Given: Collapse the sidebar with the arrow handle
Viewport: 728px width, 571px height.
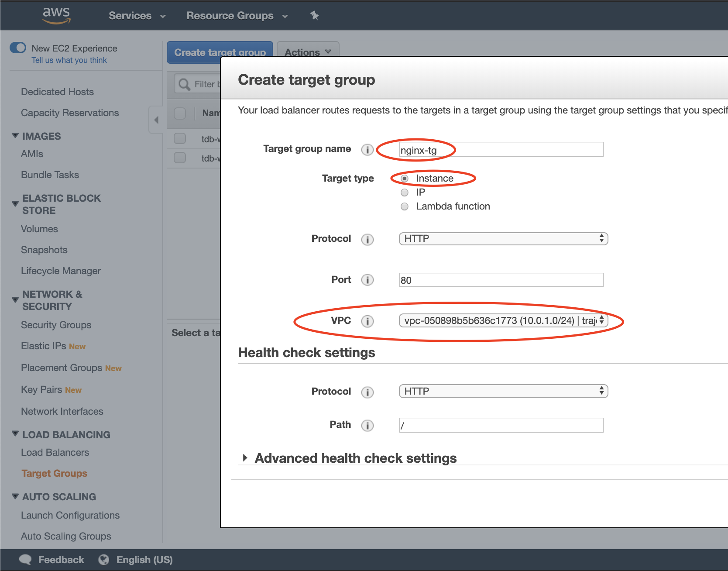Looking at the screenshot, I should coord(156,120).
